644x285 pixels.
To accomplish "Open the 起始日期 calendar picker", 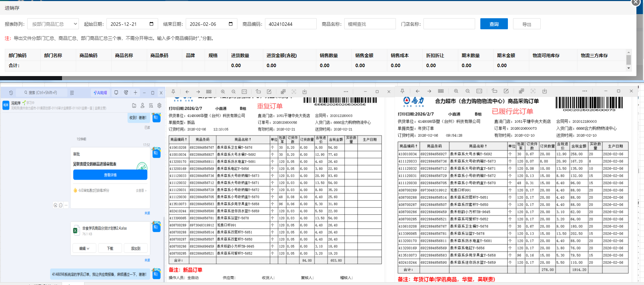I will (x=151, y=24).
